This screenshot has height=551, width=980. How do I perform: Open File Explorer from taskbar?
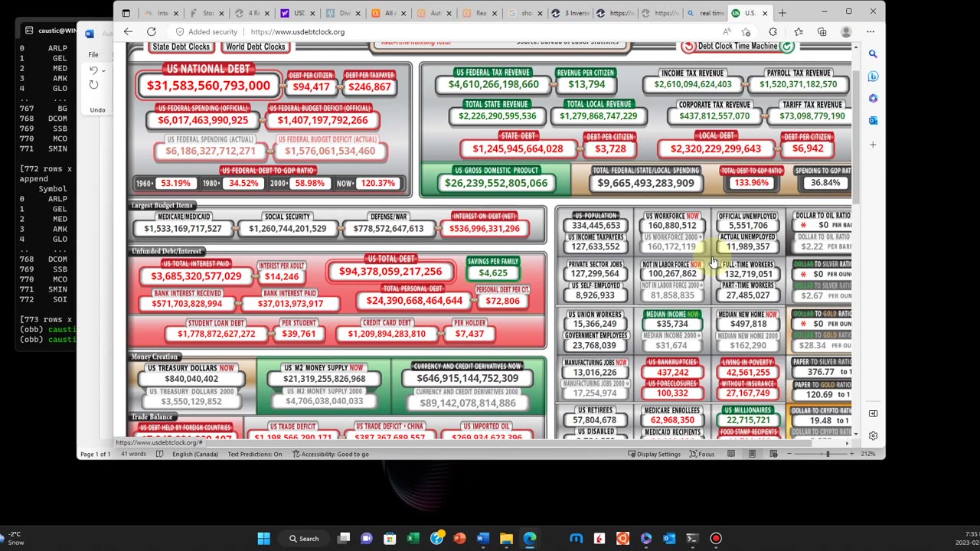(x=506, y=538)
